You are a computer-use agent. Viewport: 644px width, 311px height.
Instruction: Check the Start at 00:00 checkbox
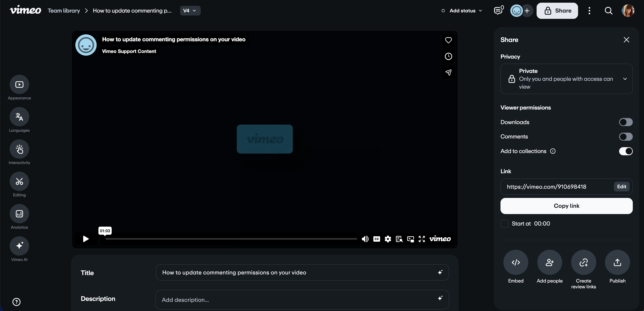pyautogui.click(x=504, y=223)
